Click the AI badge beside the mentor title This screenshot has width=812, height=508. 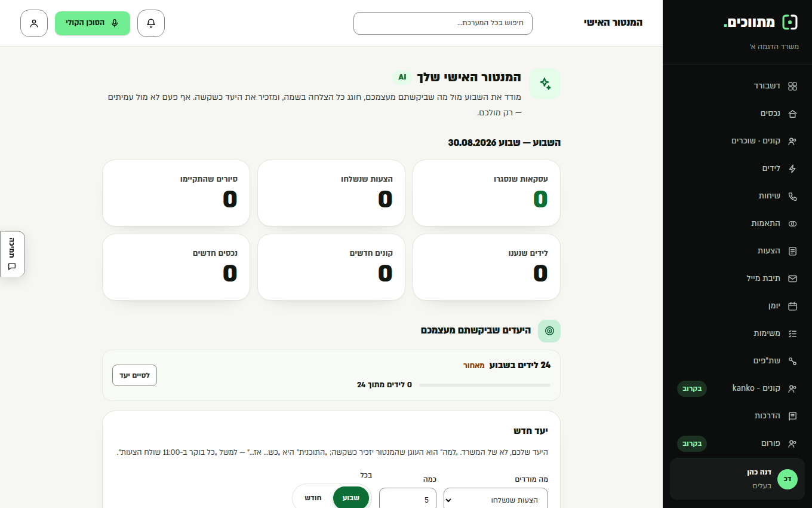402,77
